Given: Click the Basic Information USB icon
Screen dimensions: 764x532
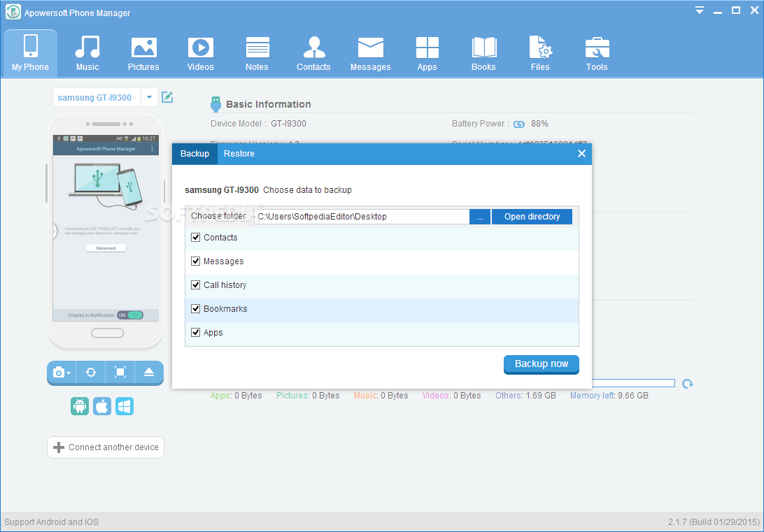Looking at the screenshot, I should coord(216,104).
